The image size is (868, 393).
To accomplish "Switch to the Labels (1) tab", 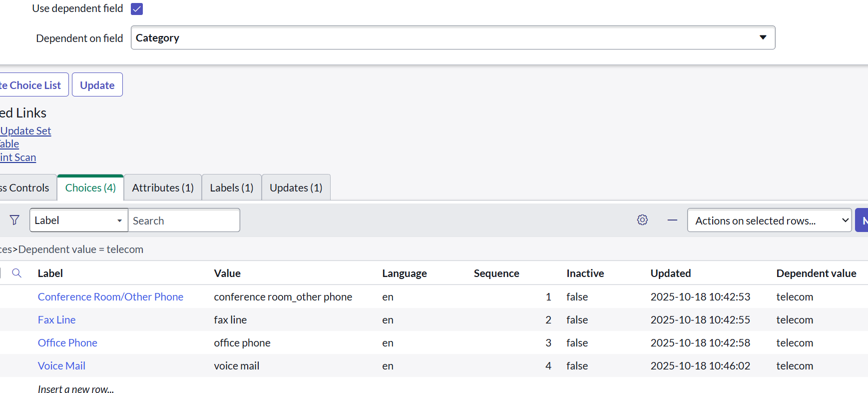I will click(x=232, y=188).
